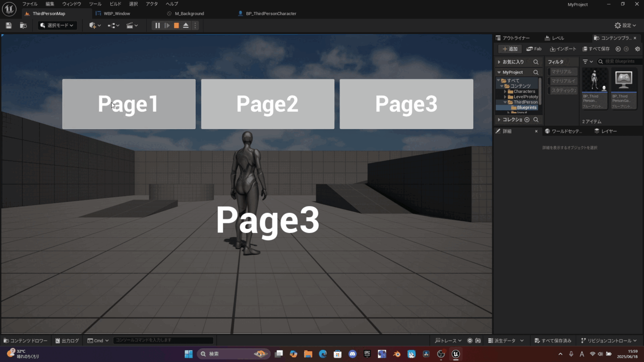Open the 派生データ dropdown in status bar
Viewport: 644px width, 362px height.
tap(506, 340)
